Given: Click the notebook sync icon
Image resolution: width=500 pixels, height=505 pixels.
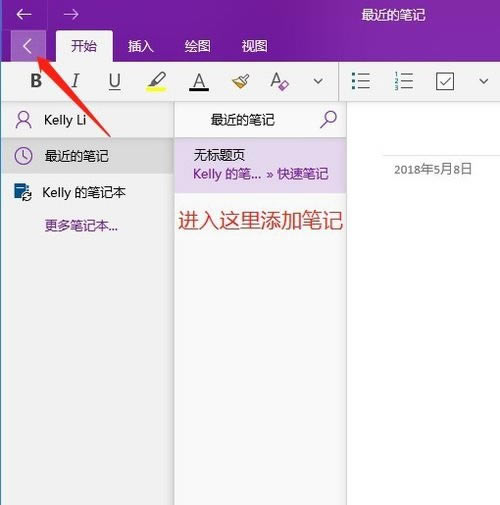Looking at the screenshot, I should coord(23,192).
